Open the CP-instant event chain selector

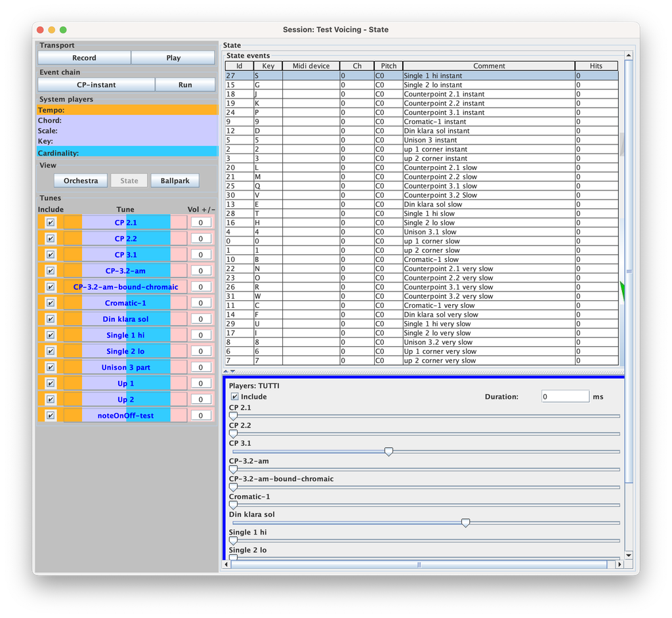(96, 85)
